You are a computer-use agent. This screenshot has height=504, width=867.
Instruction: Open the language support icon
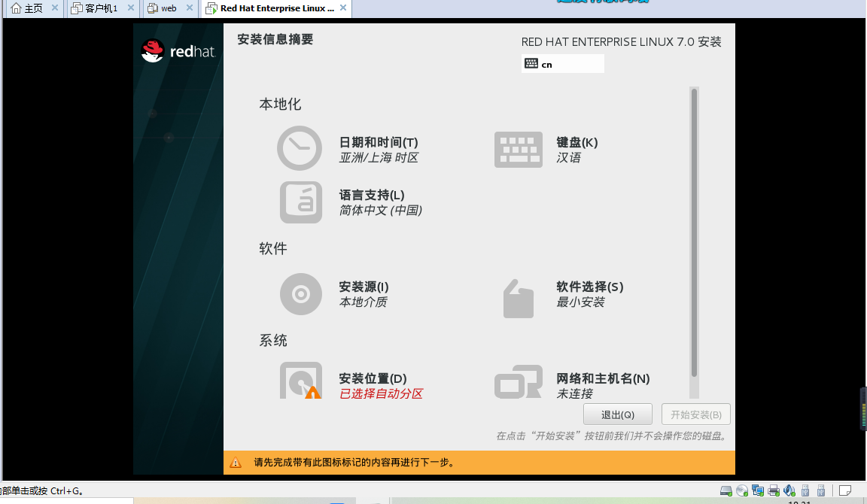pyautogui.click(x=301, y=202)
